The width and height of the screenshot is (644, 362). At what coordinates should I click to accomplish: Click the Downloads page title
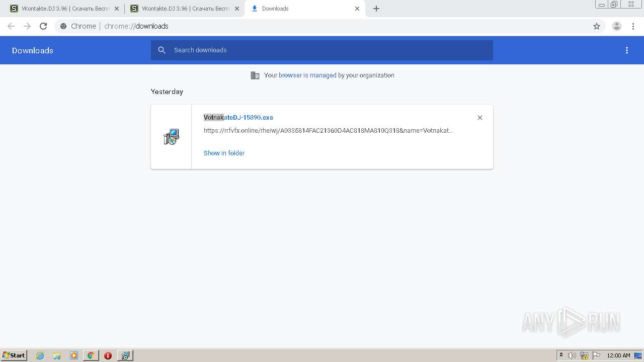tap(33, 50)
